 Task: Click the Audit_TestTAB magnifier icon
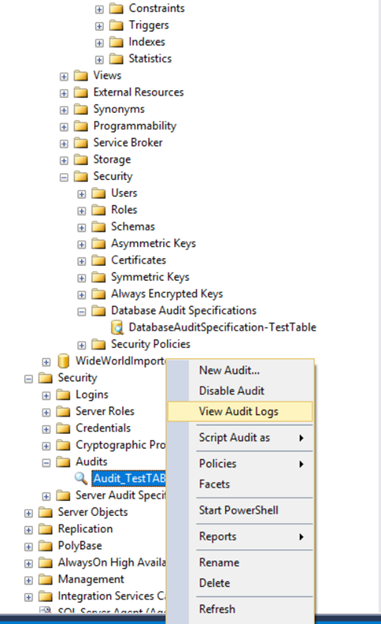coord(81,478)
